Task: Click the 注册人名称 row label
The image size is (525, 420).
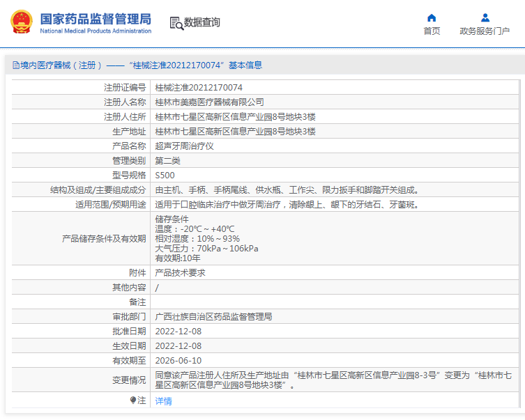Action: tap(125, 102)
